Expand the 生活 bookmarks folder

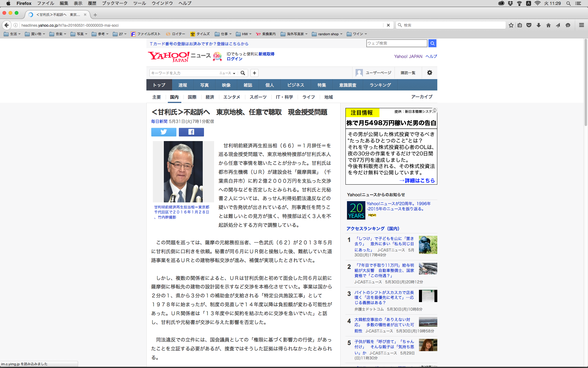(12, 34)
